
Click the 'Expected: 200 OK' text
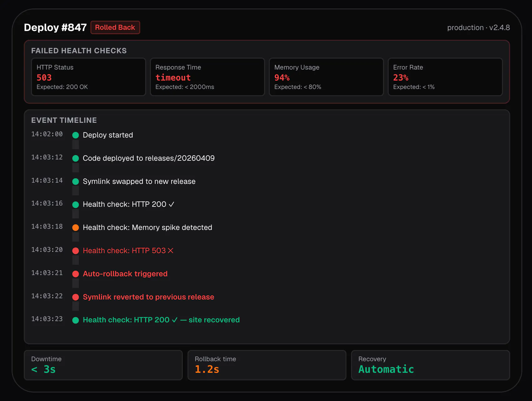click(62, 87)
